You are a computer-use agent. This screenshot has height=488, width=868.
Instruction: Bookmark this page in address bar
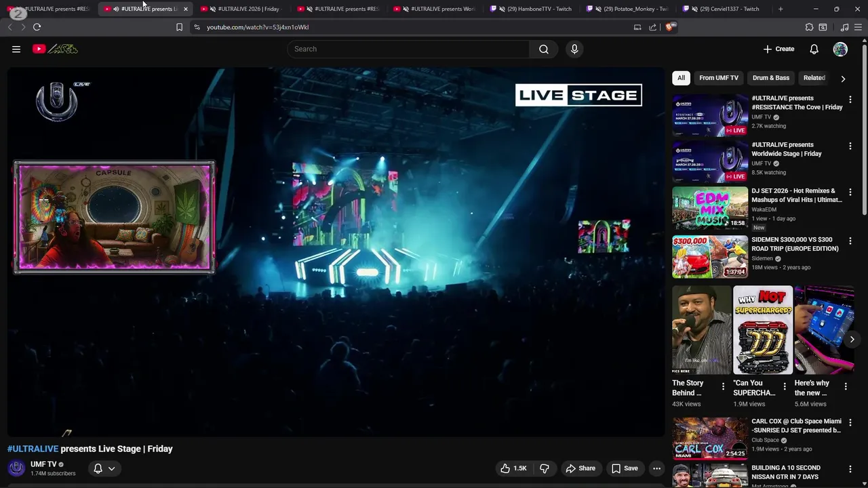click(179, 27)
